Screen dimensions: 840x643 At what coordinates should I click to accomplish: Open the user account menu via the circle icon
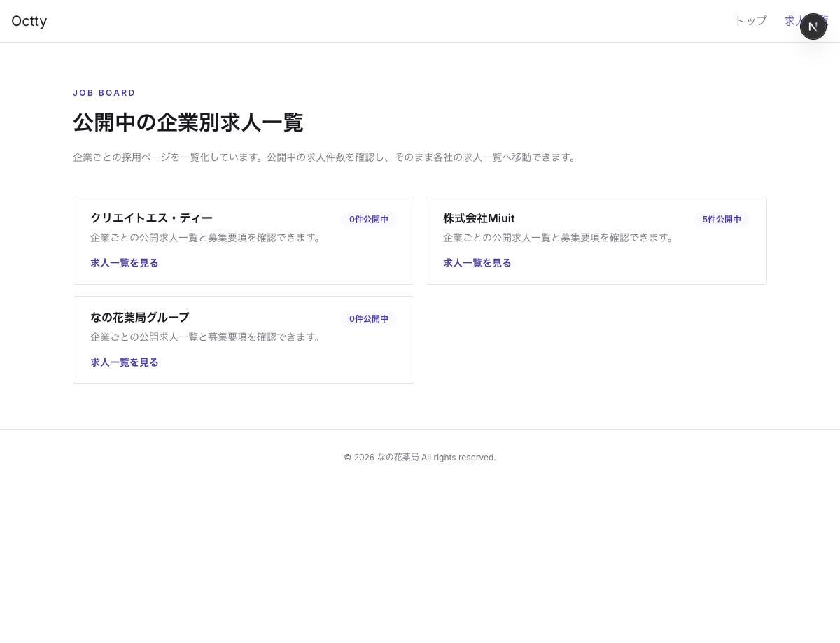click(x=813, y=27)
